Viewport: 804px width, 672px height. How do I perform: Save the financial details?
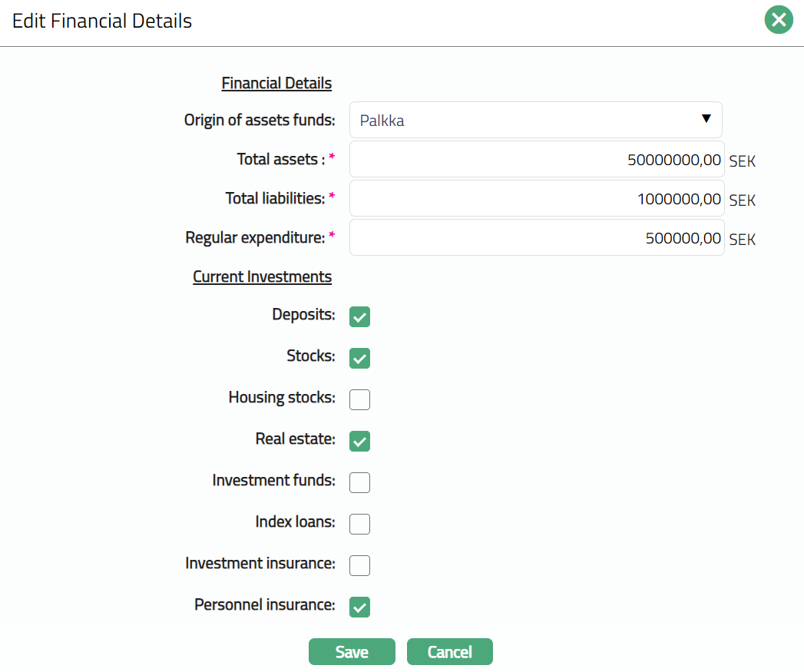click(x=352, y=652)
